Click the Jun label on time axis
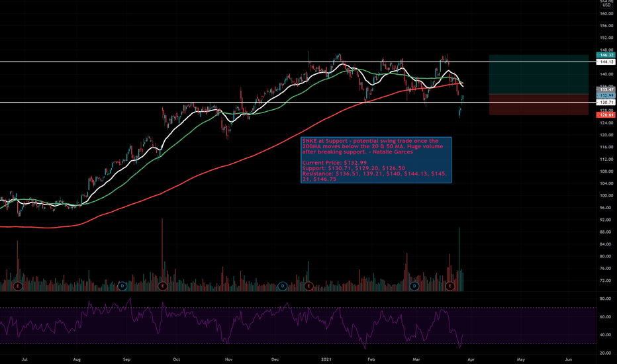Screen dimensions: 617x364 [x=568, y=359]
